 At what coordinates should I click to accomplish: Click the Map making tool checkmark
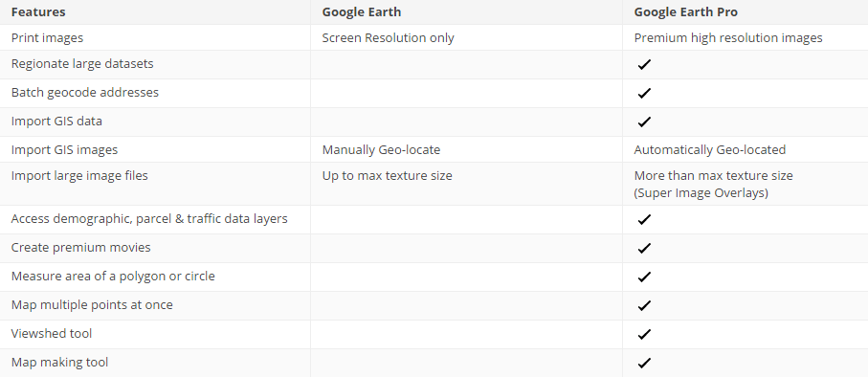click(x=643, y=364)
